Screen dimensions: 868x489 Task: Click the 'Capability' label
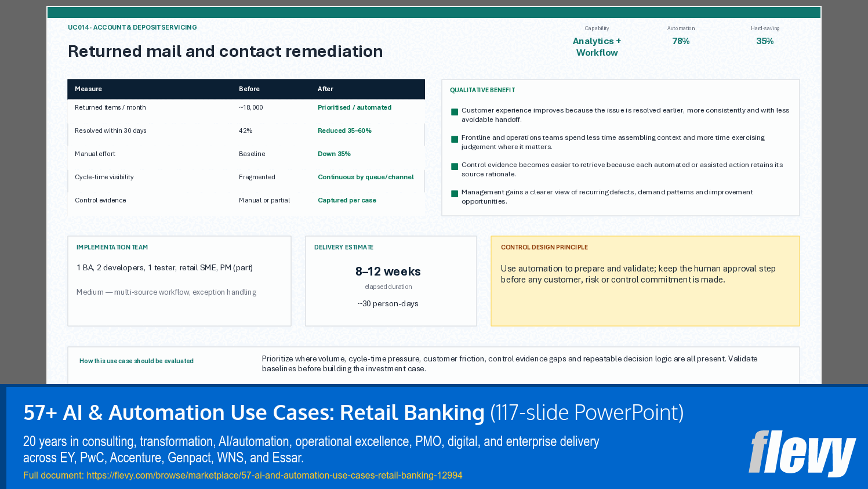(x=597, y=28)
